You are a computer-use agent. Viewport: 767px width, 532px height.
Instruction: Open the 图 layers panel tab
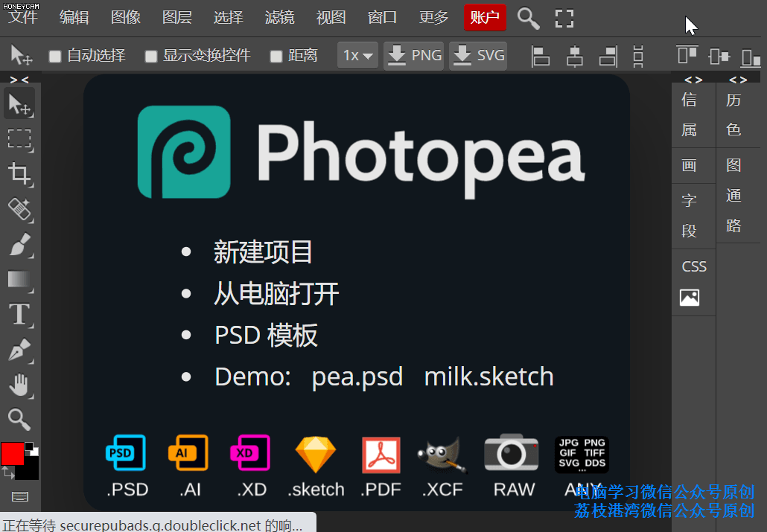(x=733, y=165)
